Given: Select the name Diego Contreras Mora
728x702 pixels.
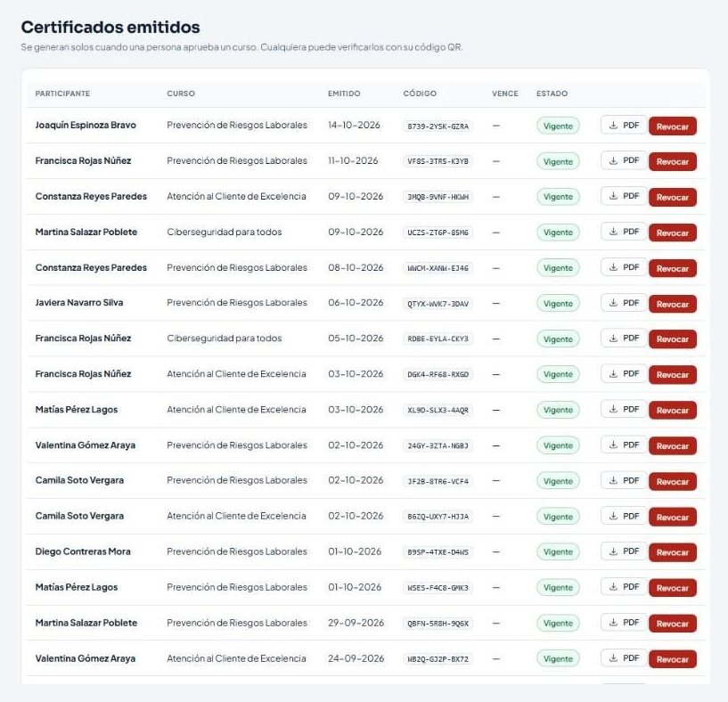Looking at the screenshot, I should pos(83,551).
